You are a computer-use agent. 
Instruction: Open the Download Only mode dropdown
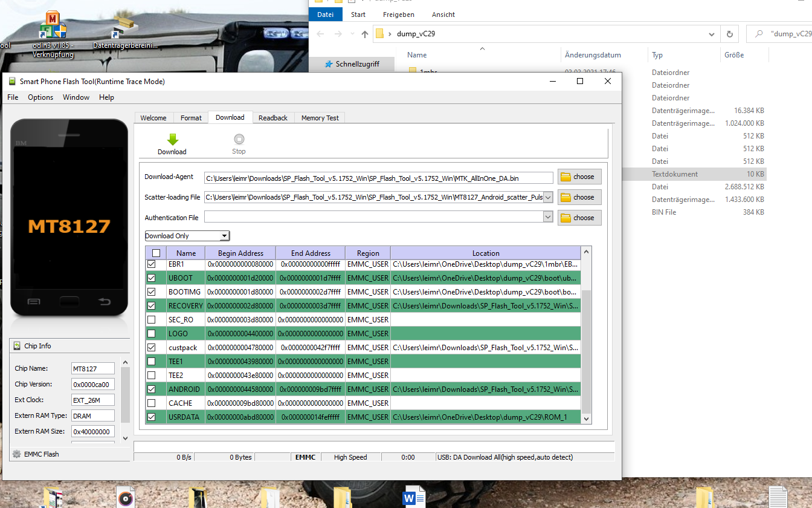tap(187, 236)
